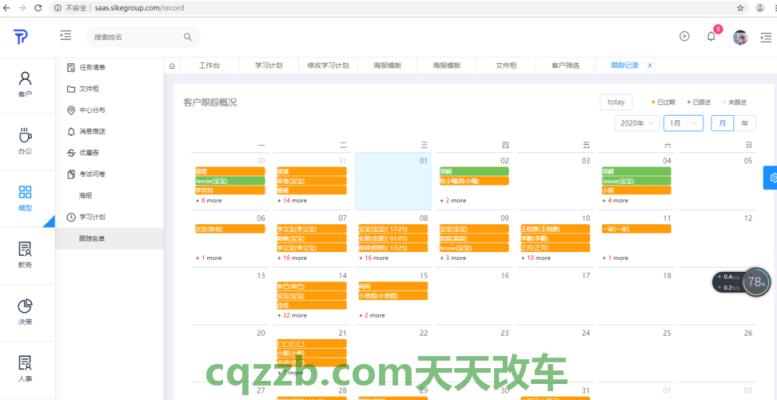
Task: Switch to the 工作台 tab
Action: pyautogui.click(x=209, y=65)
